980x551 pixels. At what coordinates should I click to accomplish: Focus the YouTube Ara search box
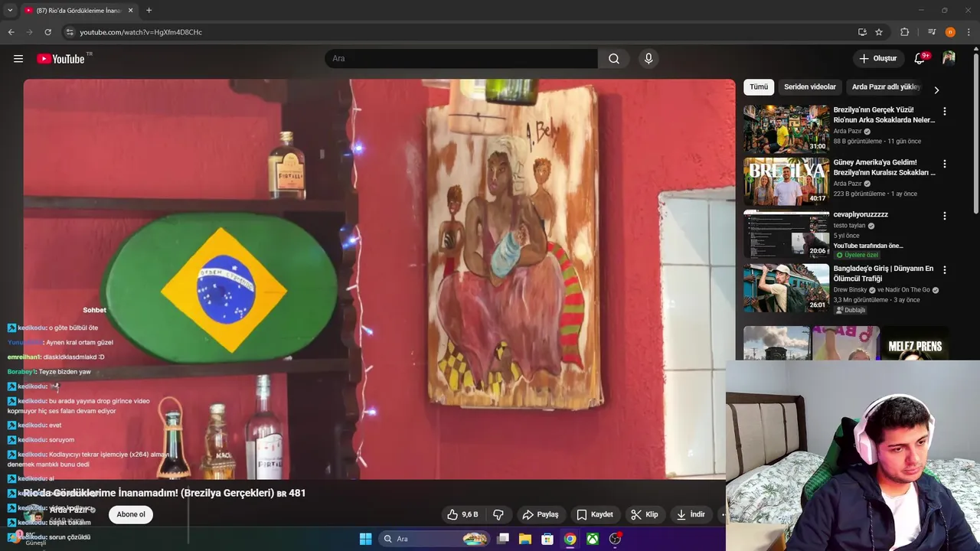click(x=462, y=59)
